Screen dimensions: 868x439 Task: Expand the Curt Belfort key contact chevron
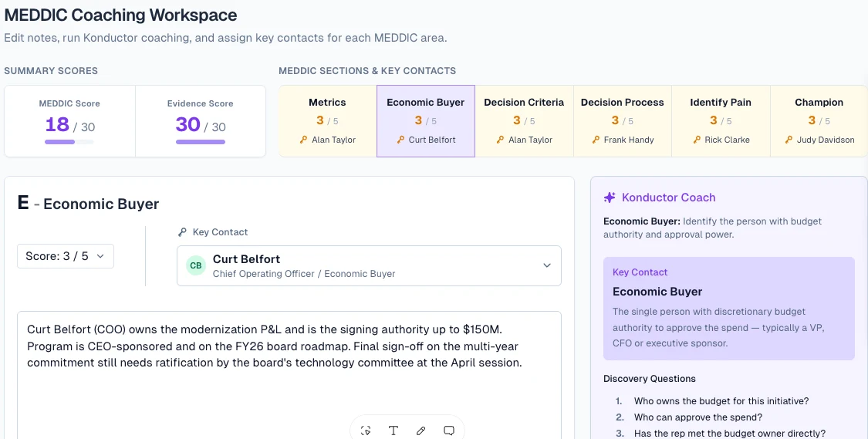(547, 265)
